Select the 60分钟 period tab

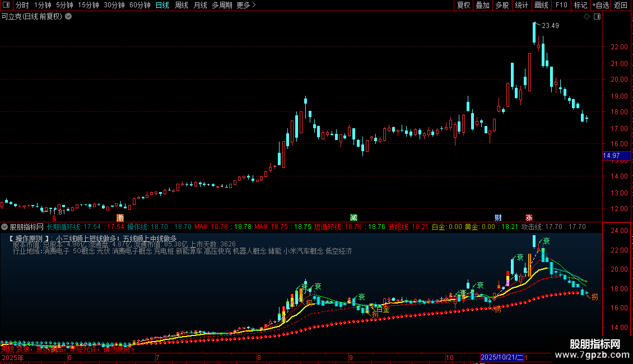tap(140, 5)
